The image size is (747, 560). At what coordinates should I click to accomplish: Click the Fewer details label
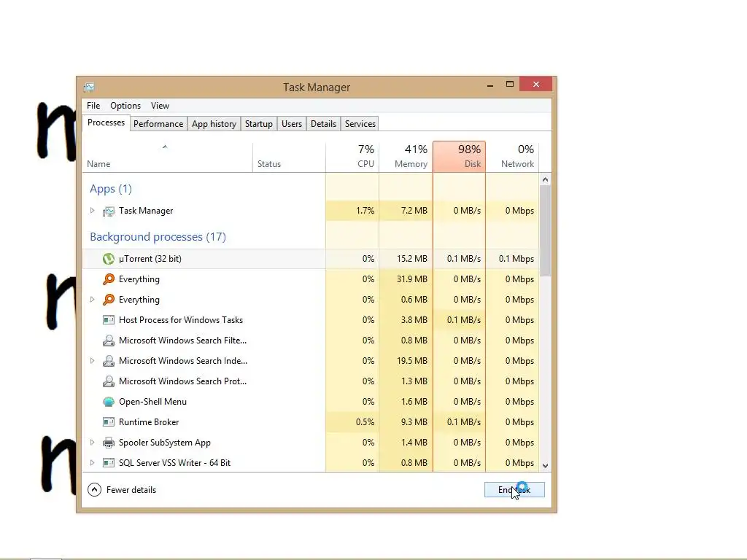(131, 489)
